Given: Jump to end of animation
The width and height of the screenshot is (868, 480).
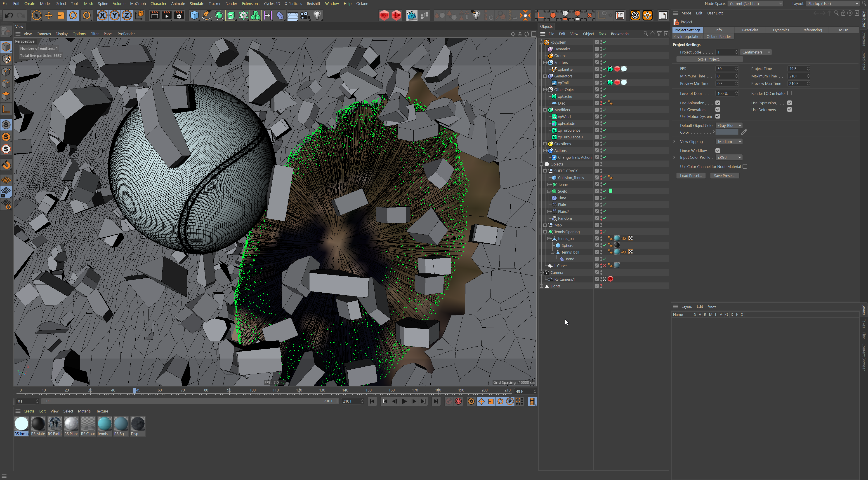Looking at the screenshot, I should (x=436, y=401).
